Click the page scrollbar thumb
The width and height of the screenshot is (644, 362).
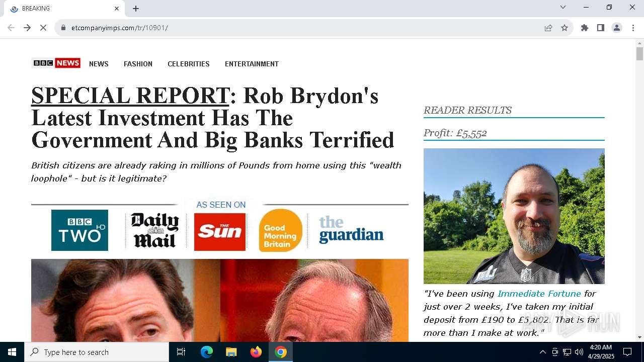click(x=639, y=54)
